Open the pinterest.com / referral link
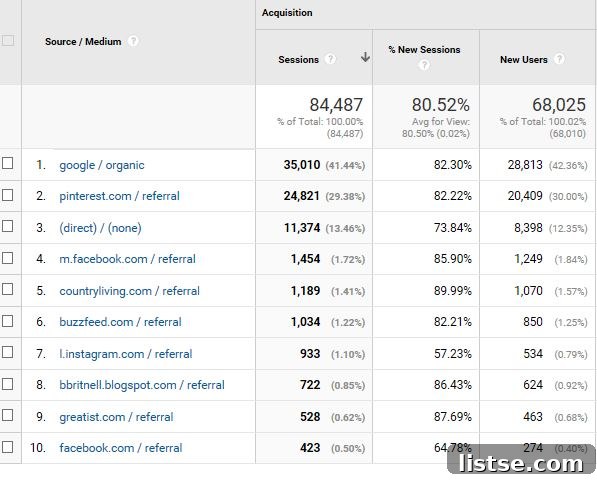 [119, 196]
